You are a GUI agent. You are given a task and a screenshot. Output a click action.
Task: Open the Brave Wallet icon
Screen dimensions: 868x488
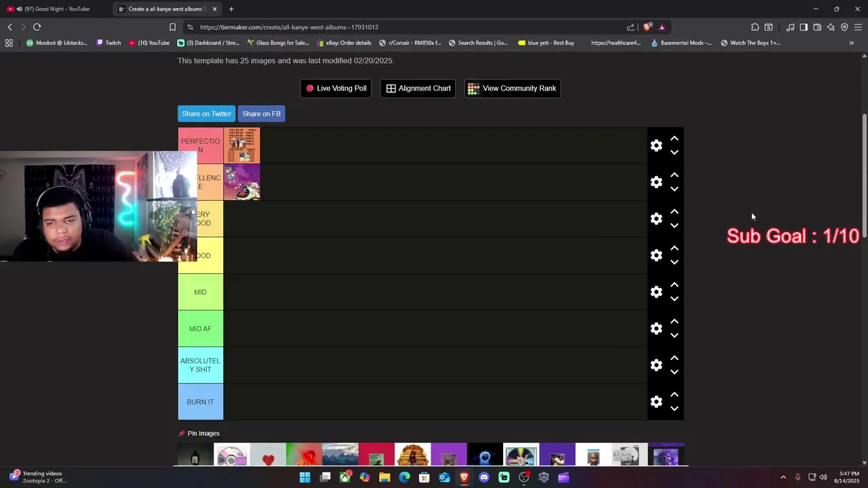point(817,27)
